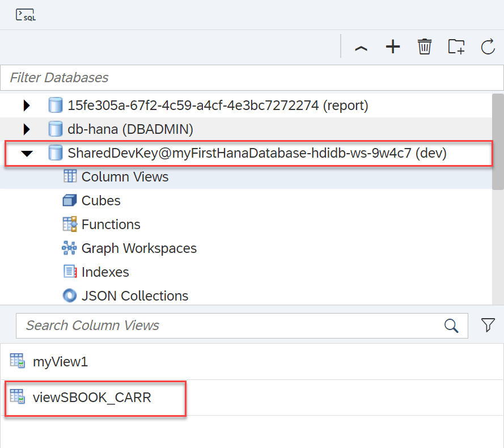Open Graph Workspaces tree item
This screenshot has height=448, width=504.
[x=139, y=248]
